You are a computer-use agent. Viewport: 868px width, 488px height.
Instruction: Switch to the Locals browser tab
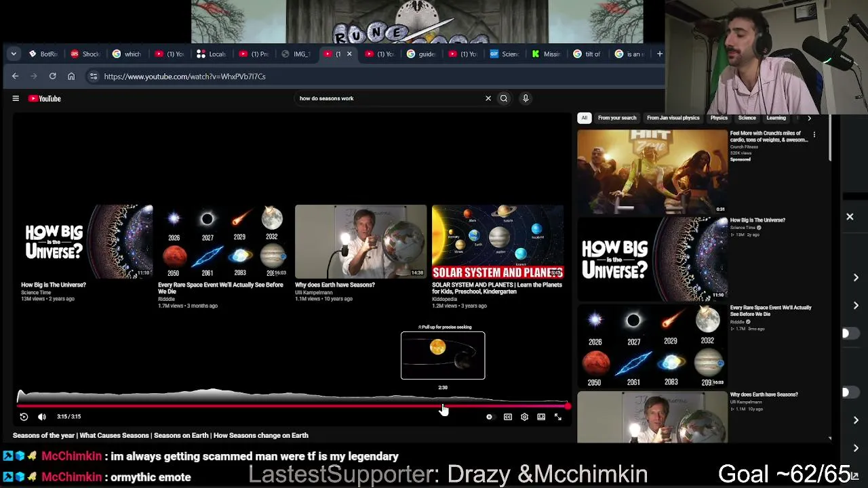212,54
